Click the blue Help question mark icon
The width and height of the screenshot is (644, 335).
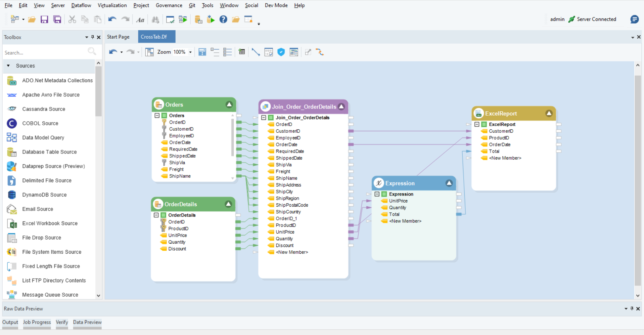pyautogui.click(x=223, y=19)
